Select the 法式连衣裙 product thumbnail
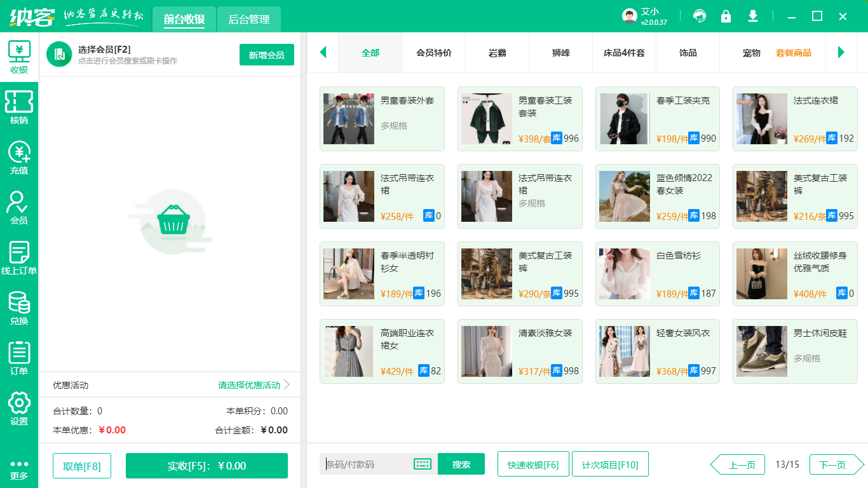 (761, 119)
